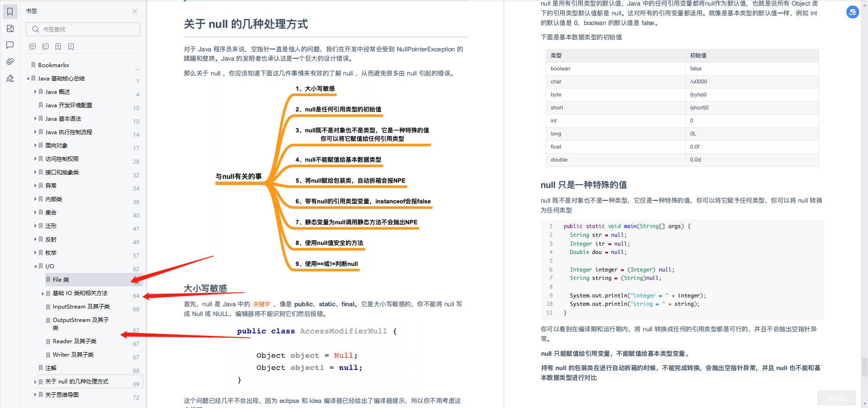Jump to the 内部类 bookmark
Screen dimensions: 868x408
[54, 199]
